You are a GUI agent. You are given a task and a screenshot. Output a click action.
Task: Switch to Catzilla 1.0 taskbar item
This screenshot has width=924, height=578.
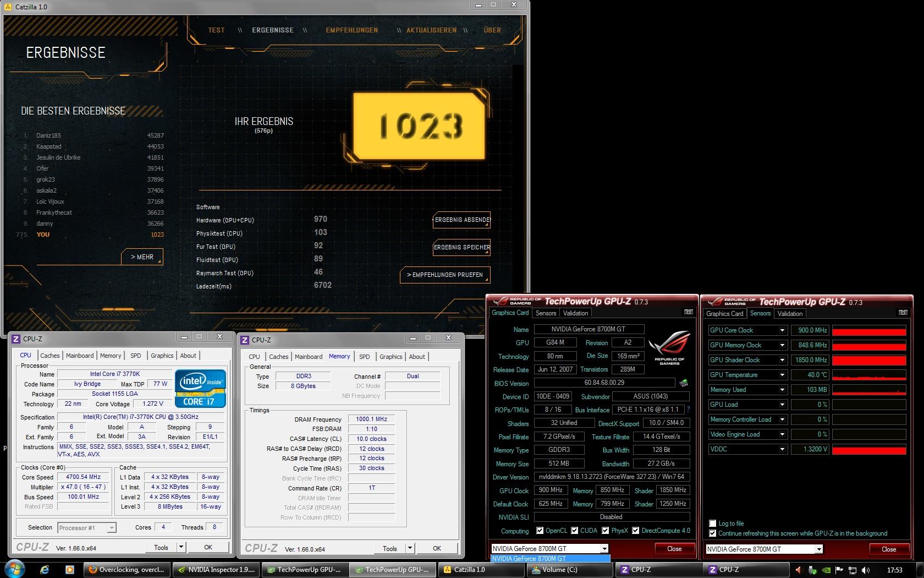pyautogui.click(x=482, y=570)
